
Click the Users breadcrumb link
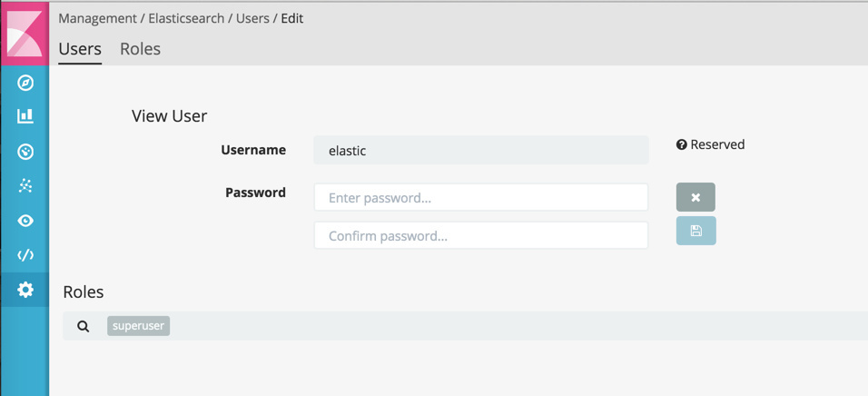[252, 18]
